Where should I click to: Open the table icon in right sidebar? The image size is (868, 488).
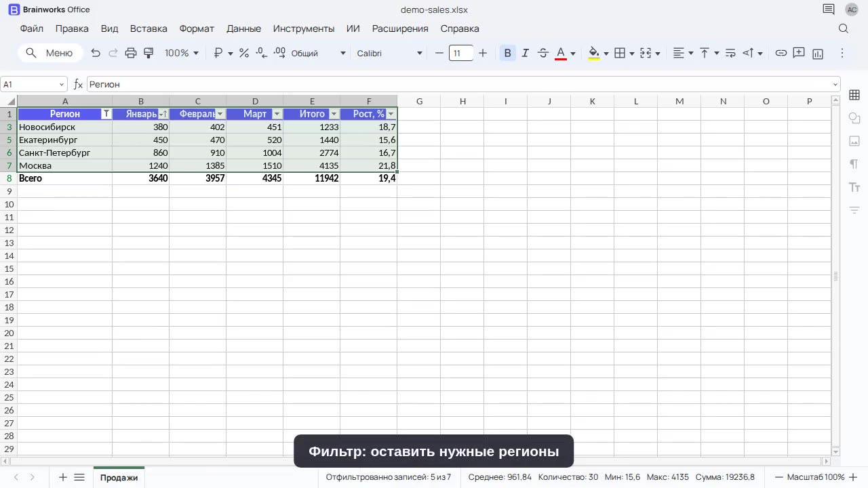854,96
